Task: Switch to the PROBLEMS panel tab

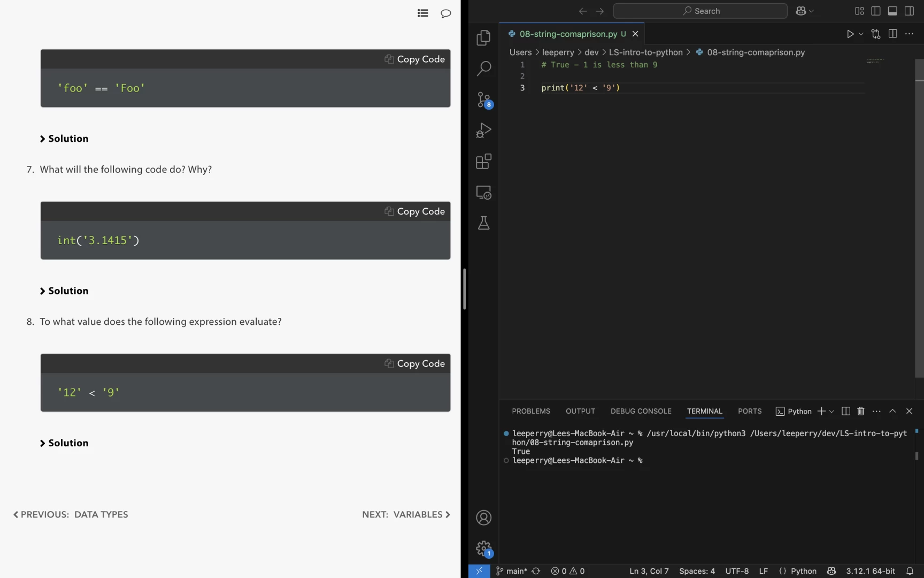Action: tap(530, 411)
